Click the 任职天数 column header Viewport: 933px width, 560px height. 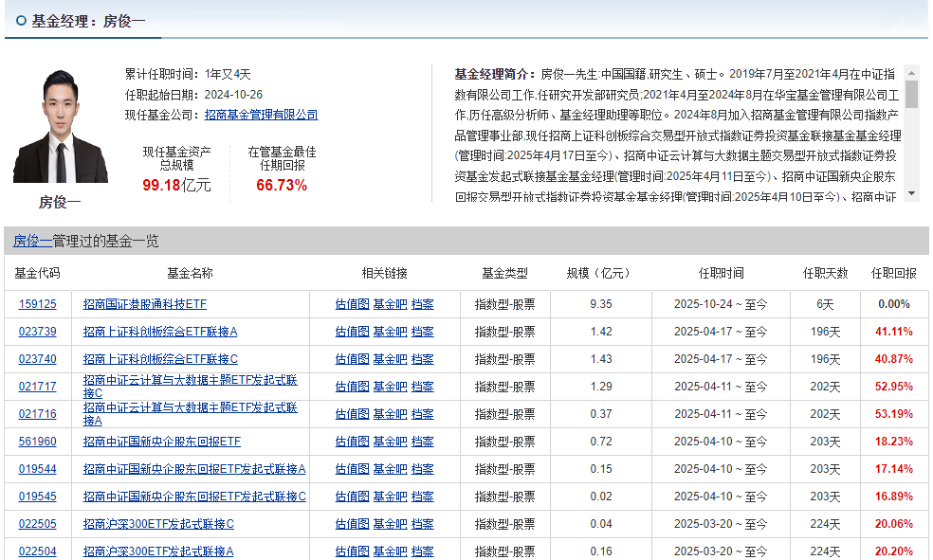(x=825, y=273)
